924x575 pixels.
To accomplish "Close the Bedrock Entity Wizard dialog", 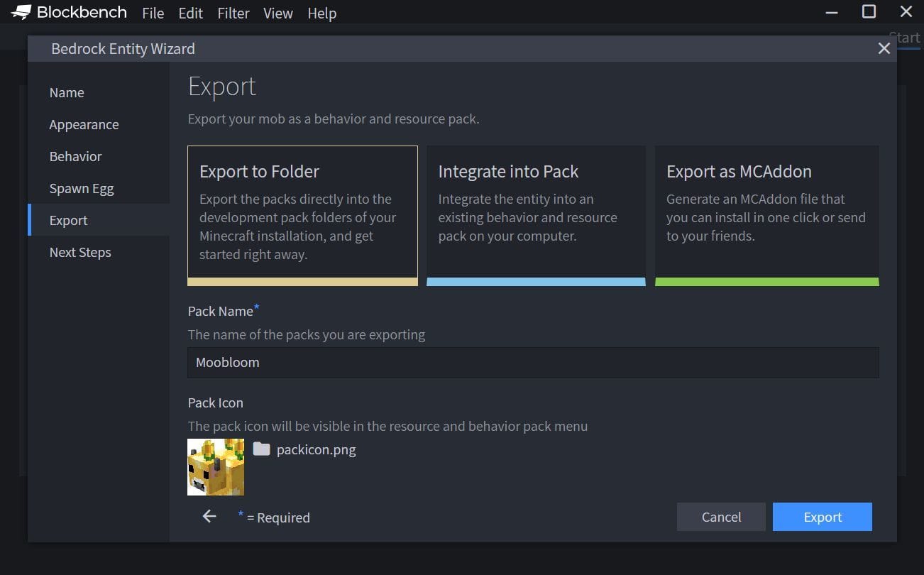I will [884, 48].
